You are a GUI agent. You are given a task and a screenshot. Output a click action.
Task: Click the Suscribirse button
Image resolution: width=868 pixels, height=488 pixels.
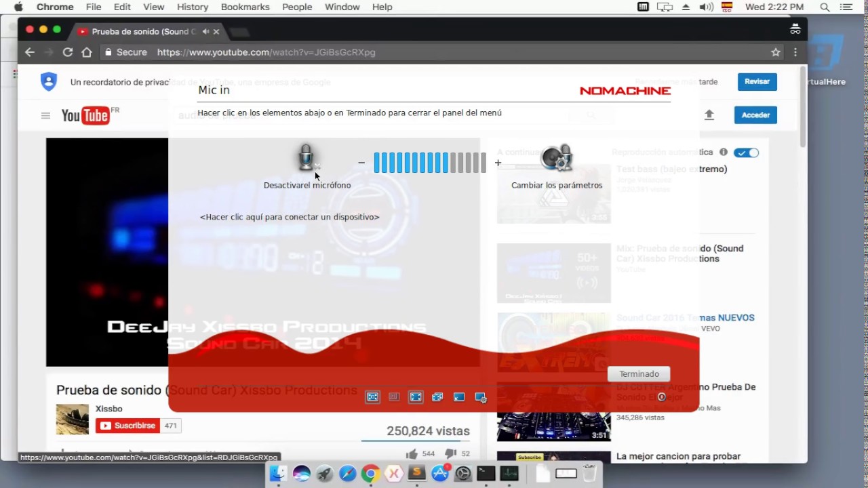[127, 426]
